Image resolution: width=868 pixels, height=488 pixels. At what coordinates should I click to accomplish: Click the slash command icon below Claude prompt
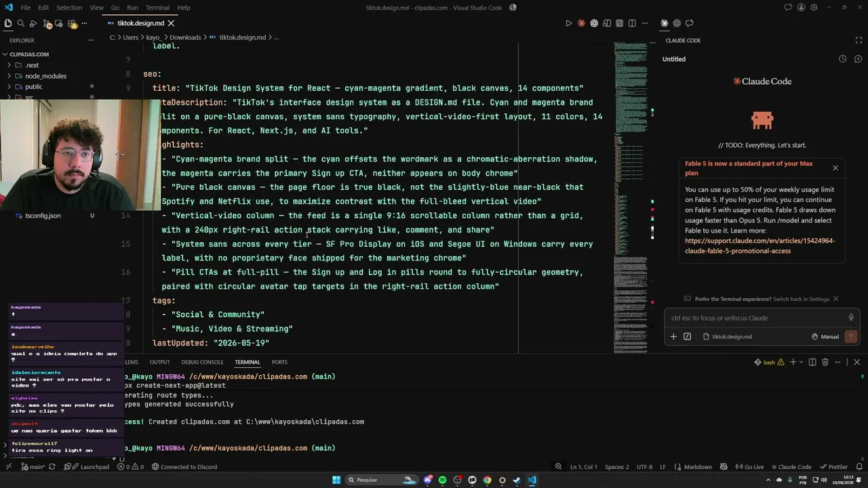pos(687,336)
